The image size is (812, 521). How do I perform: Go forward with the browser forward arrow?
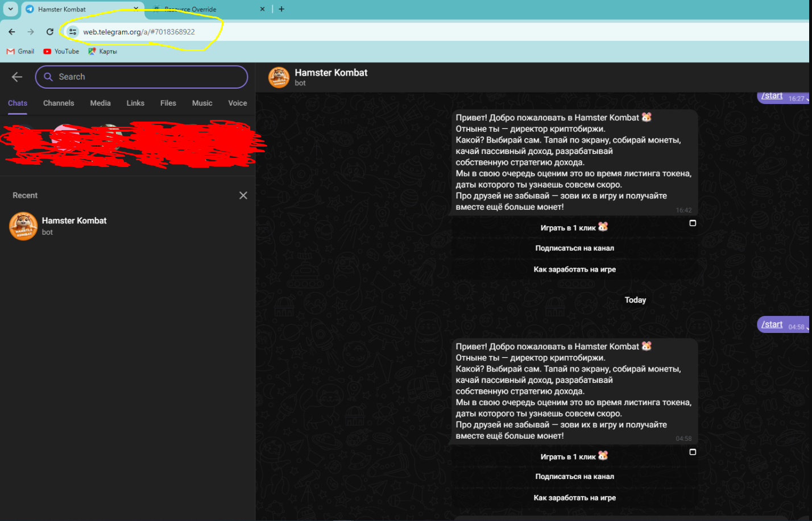(31, 32)
